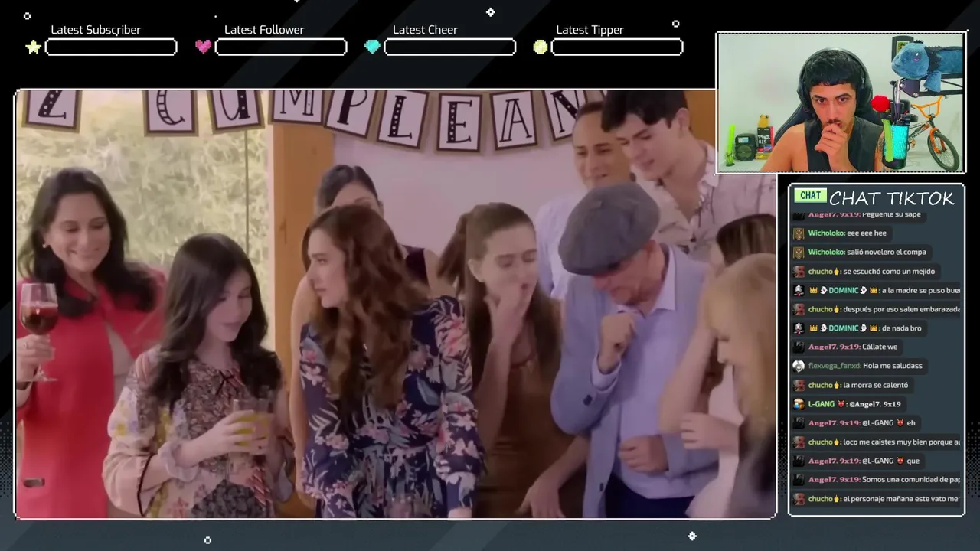Click the 'salió novelero el compa' message text

tap(887, 253)
